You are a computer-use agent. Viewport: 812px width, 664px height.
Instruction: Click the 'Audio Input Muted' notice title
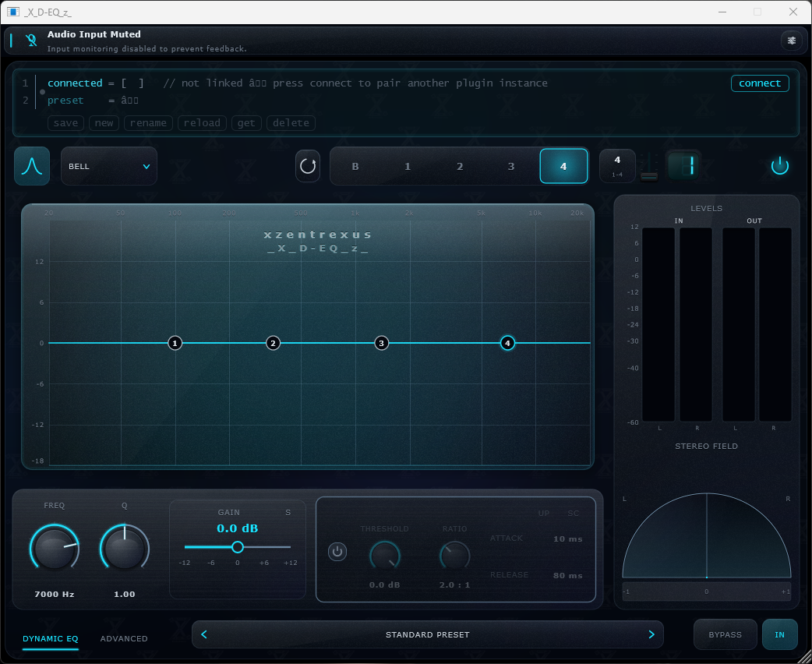coord(94,34)
